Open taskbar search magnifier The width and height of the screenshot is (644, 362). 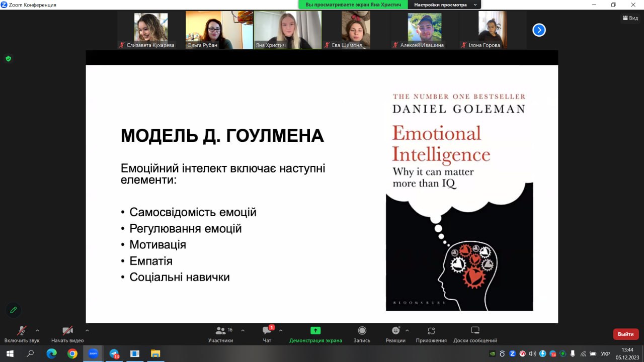coord(30,353)
